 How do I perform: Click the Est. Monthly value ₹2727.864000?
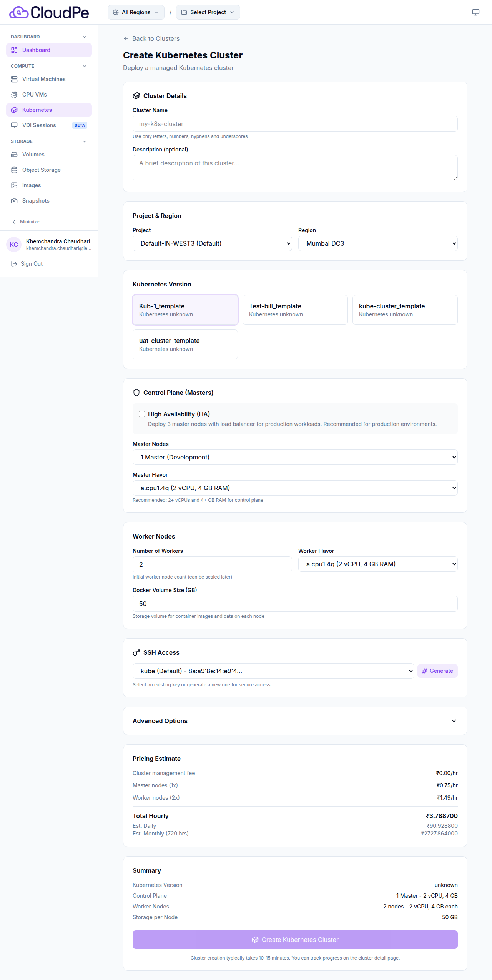tap(439, 834)
